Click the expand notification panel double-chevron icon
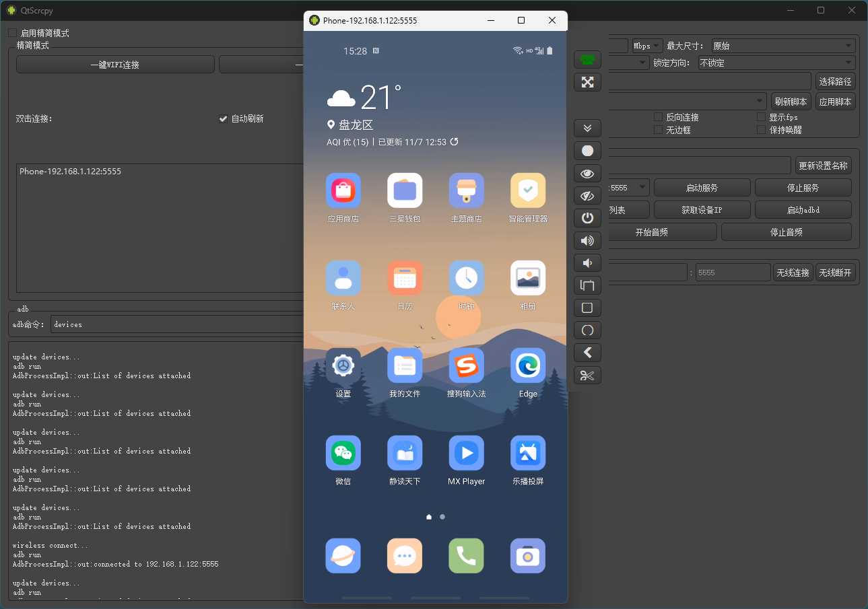 pos(587,128)
